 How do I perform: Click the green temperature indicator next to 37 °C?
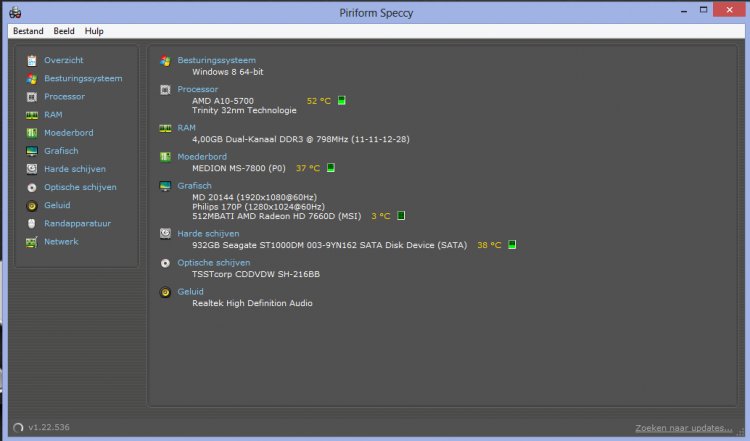coord(331,167)
